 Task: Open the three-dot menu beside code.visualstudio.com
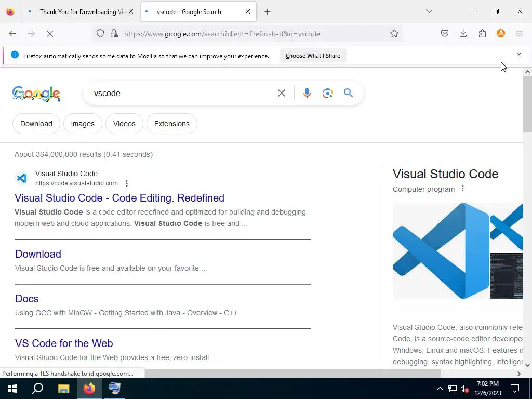pyautogui.click(x=127, y=183)
